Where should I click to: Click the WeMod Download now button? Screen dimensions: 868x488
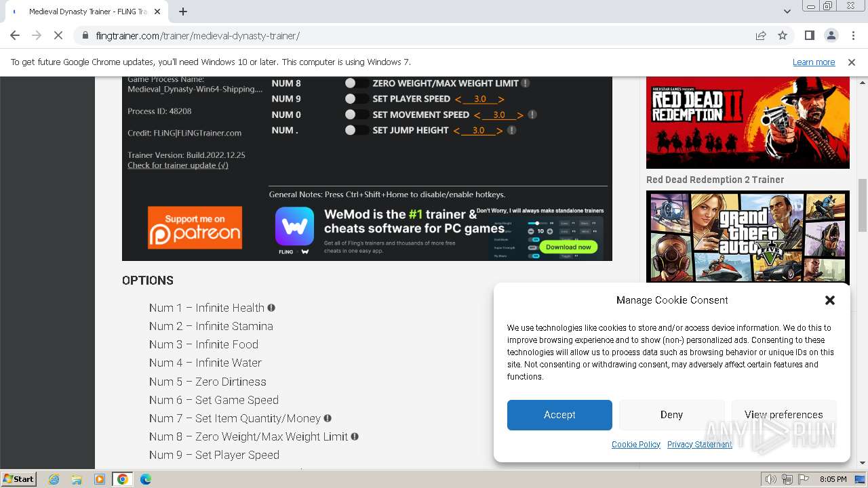coord(568,247)
